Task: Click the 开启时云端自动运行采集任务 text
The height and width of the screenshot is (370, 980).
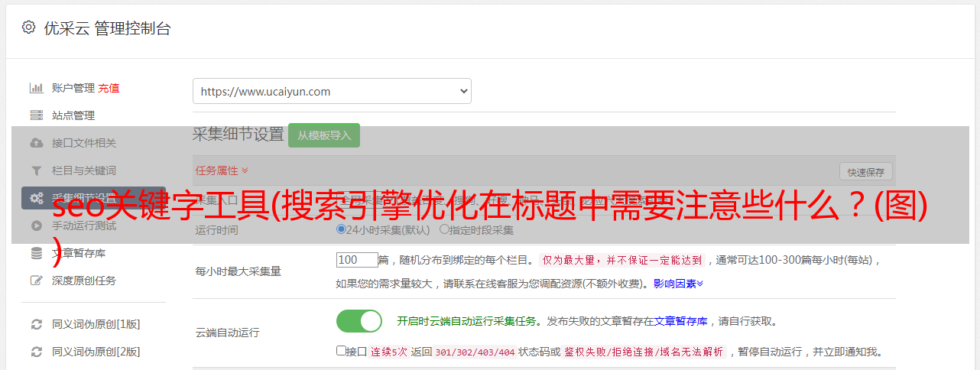Action: pos(466,321)
